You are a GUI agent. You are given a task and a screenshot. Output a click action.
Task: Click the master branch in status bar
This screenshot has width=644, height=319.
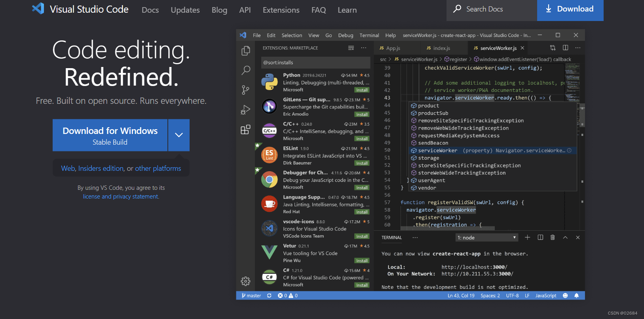[x=251, y=296]
